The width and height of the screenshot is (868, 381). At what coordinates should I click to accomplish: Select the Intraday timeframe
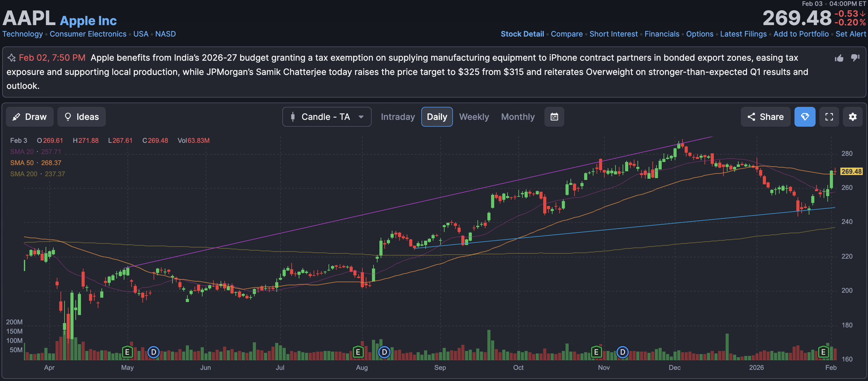coord(398,117)
